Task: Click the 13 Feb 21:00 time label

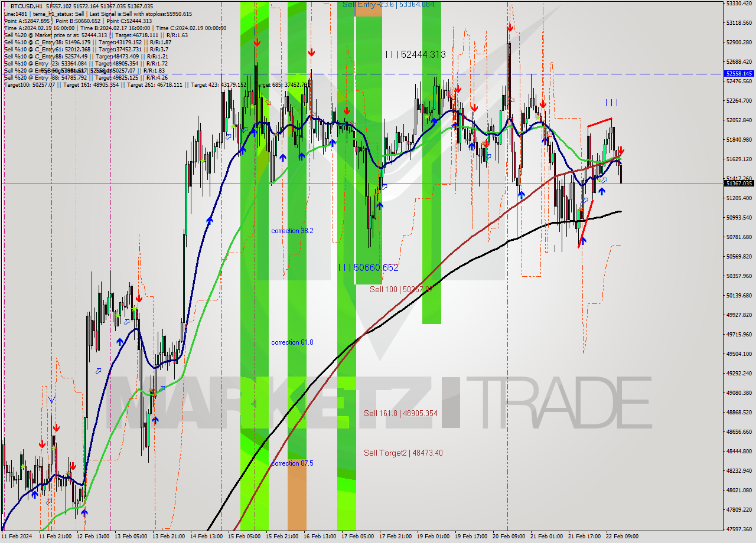Action: [169, 537]
